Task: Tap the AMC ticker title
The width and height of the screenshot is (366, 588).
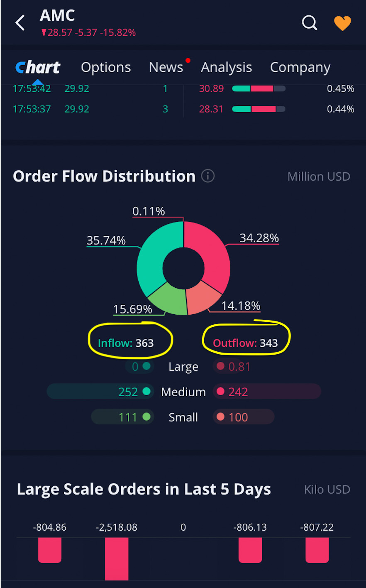Action: coord(57,16)
